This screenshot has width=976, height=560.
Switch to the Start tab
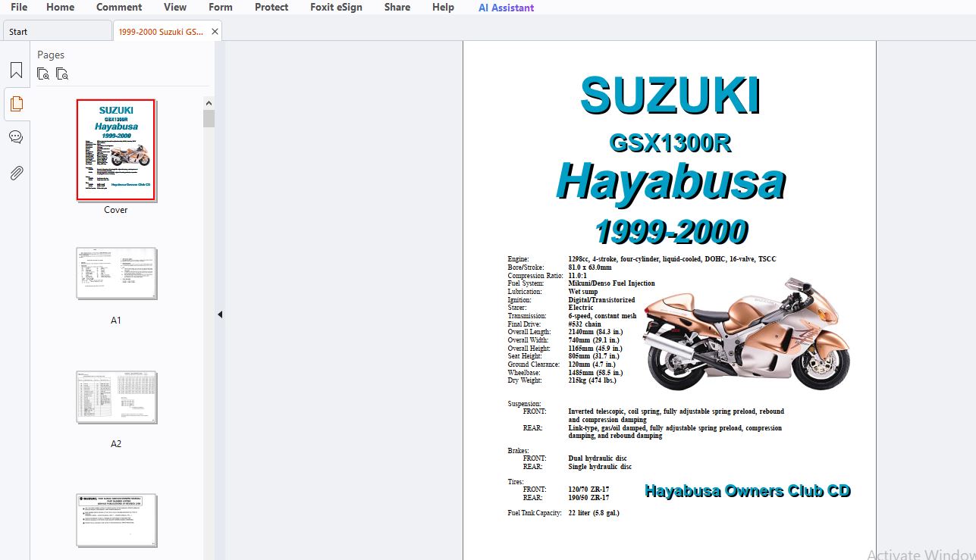click(58, 31)
